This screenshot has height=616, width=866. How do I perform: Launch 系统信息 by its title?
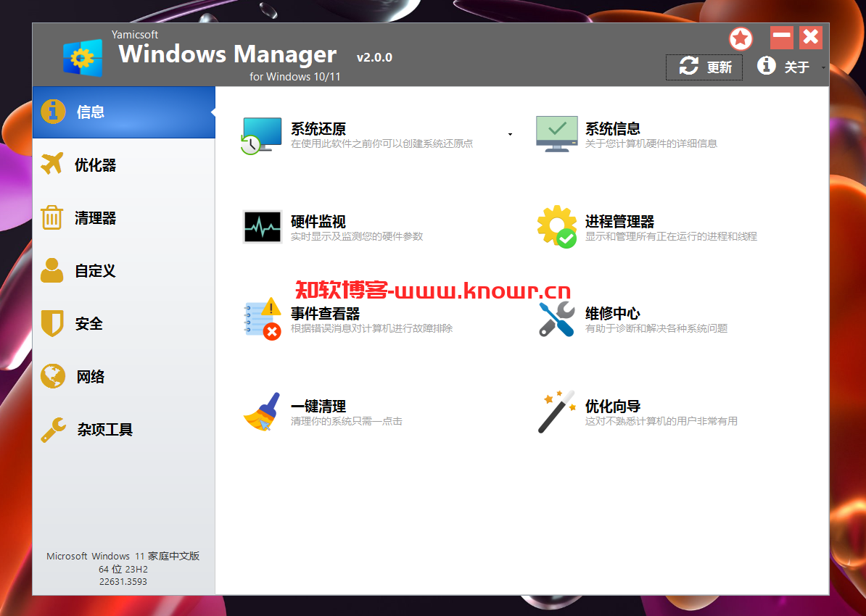[612, 128]
